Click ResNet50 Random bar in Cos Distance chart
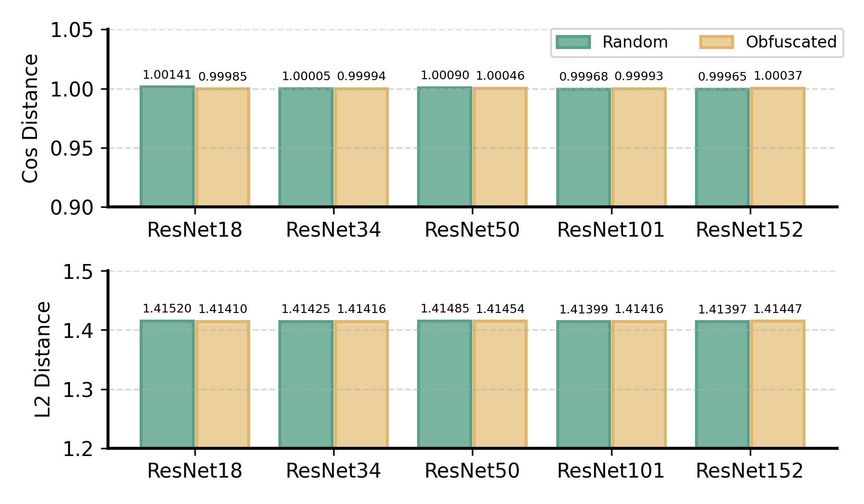 [444, 147]
